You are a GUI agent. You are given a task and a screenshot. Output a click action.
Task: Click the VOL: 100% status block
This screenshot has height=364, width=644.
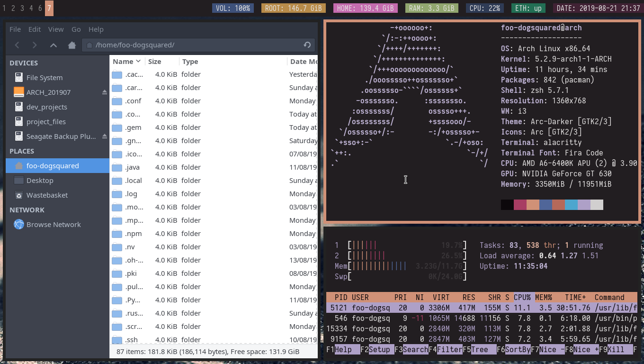click(233, 8)
